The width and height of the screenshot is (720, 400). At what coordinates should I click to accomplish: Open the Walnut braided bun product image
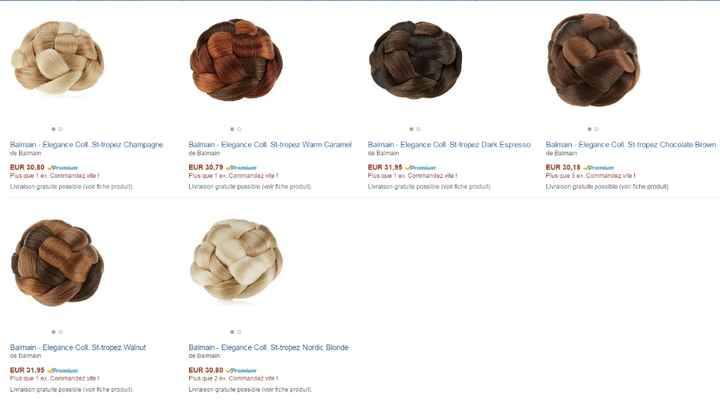(x=57, y=263)
